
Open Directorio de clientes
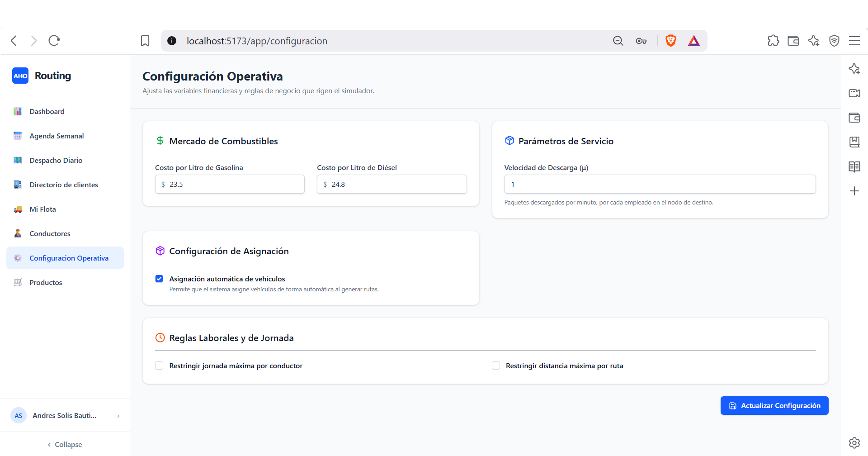click(65, 185)
